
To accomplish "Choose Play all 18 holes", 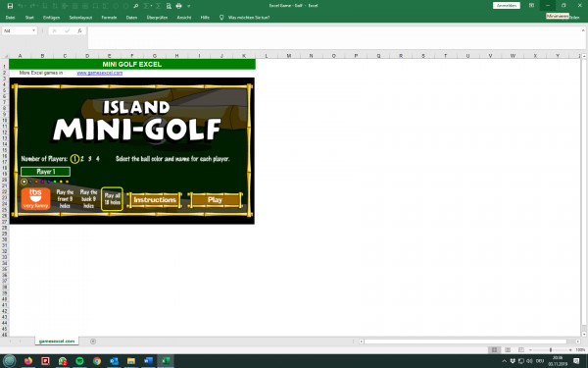I will [x=112, y=198].
